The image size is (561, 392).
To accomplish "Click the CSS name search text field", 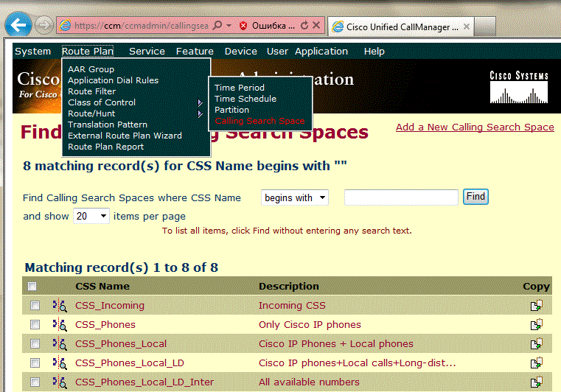I will (401, 197).
